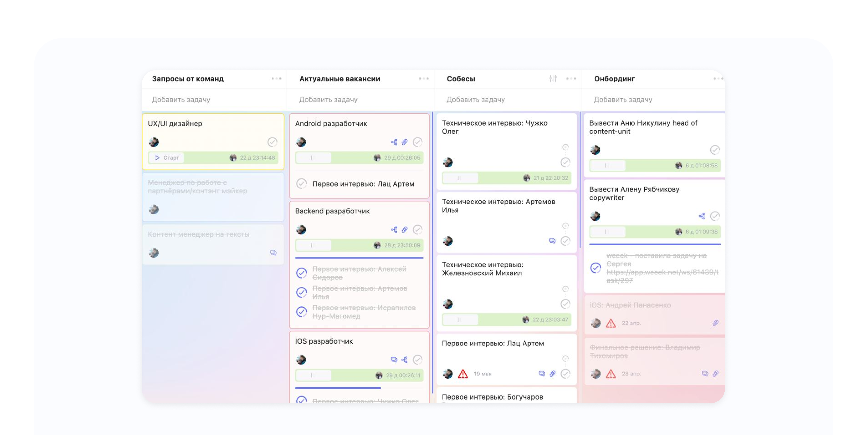Click subtasks icon on Android разработчик card
The height and width of the screenshot is (435, 868).
coord(394,142)
